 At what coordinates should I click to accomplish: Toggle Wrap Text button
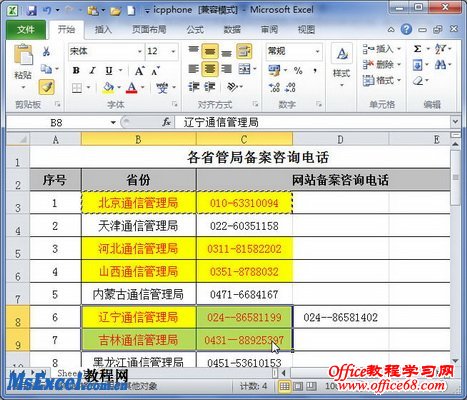pyautogui.click(x=244, y=51)
